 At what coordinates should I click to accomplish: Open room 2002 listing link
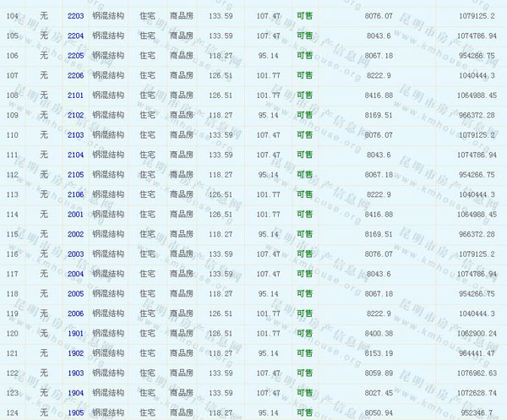pos(75,234)
